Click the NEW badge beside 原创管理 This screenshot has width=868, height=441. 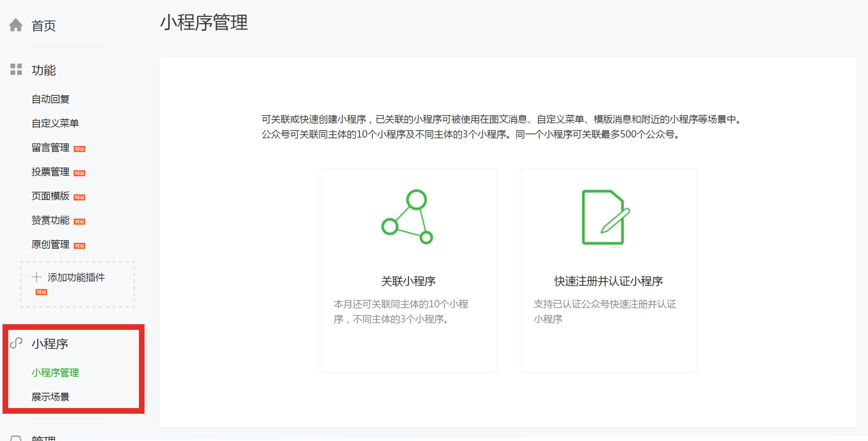point(79,245)
